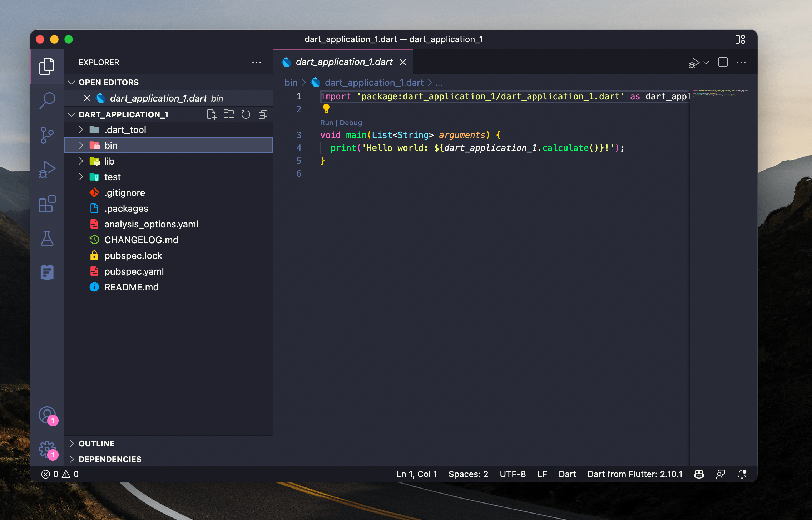Select the dart_application_1.dart editor tab
Viewport: 812px width, 520px height.
click(x=344, y=62)
